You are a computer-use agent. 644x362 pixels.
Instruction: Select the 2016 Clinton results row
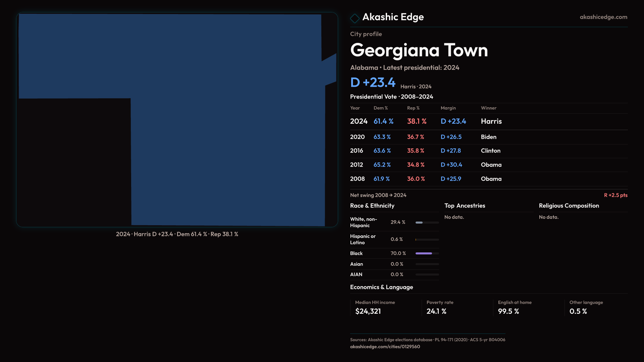(x=488, y=151)
